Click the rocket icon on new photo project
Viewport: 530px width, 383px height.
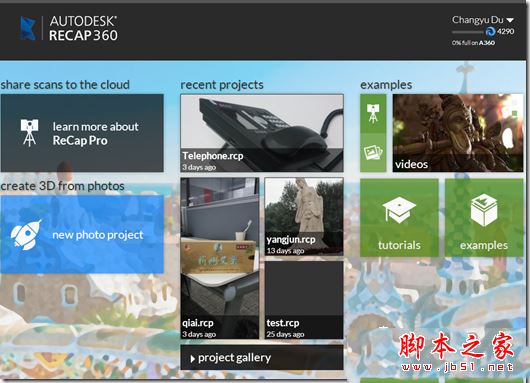[x=26, y=235]
